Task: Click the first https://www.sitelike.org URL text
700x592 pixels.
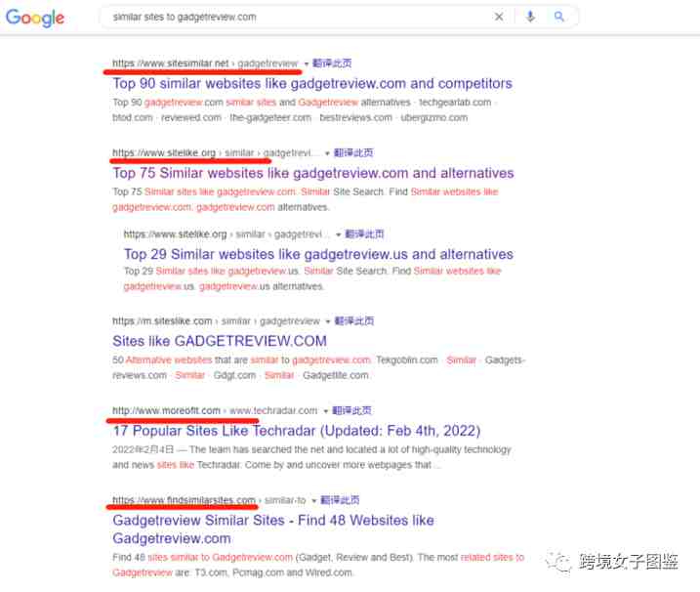Action: coord(164,153)
